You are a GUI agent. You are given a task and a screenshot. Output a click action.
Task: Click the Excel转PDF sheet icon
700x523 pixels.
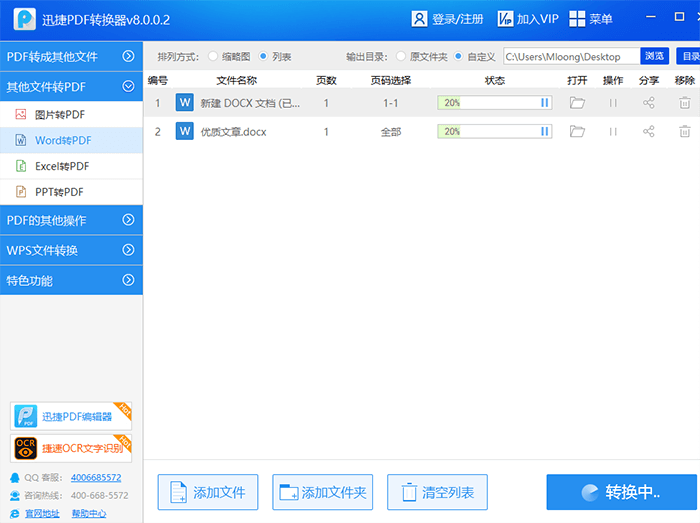tap(21, 166)
